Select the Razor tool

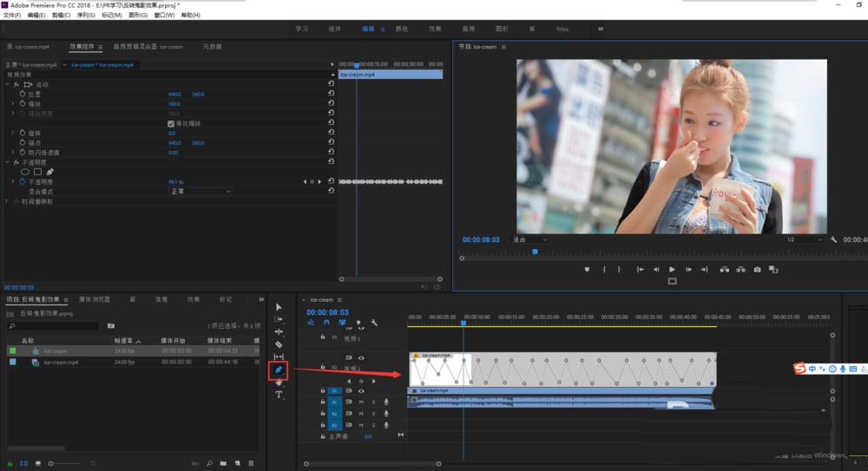tap(279, 344)
